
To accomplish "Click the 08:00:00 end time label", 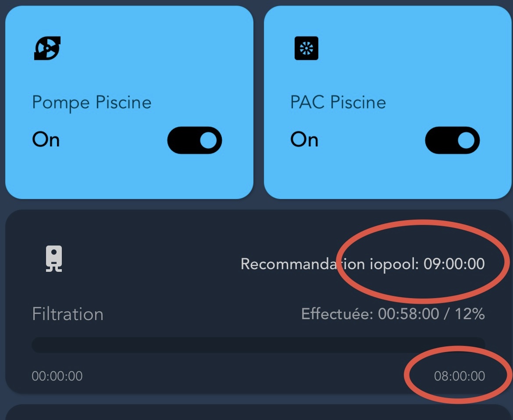I will [460, 376].
